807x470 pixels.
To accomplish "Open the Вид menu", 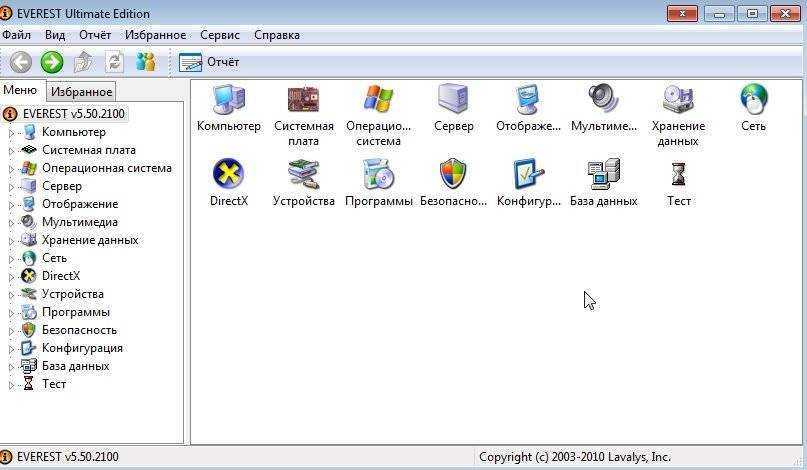I will coord(55,35).
